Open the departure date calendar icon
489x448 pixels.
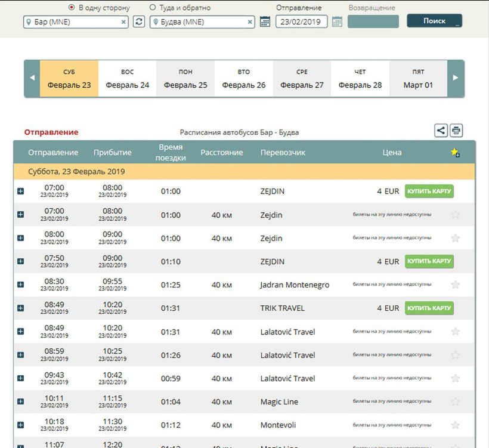(x=265, y=21)
